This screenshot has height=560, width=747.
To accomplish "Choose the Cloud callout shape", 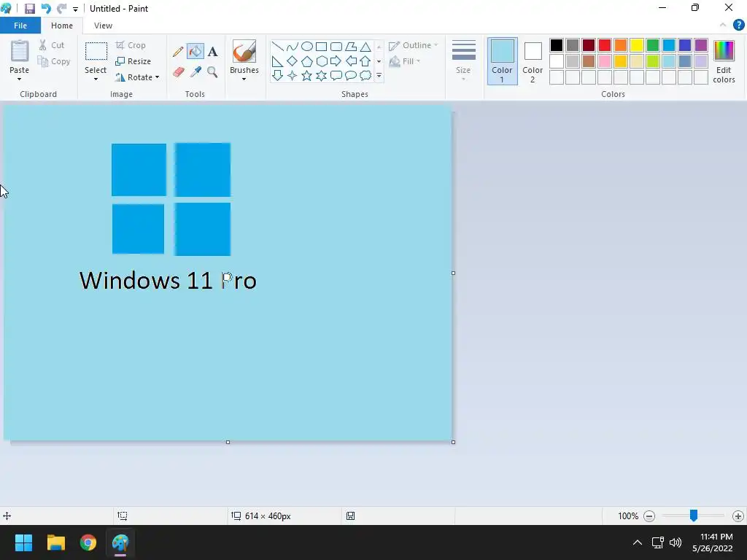I will coord(365,76).
